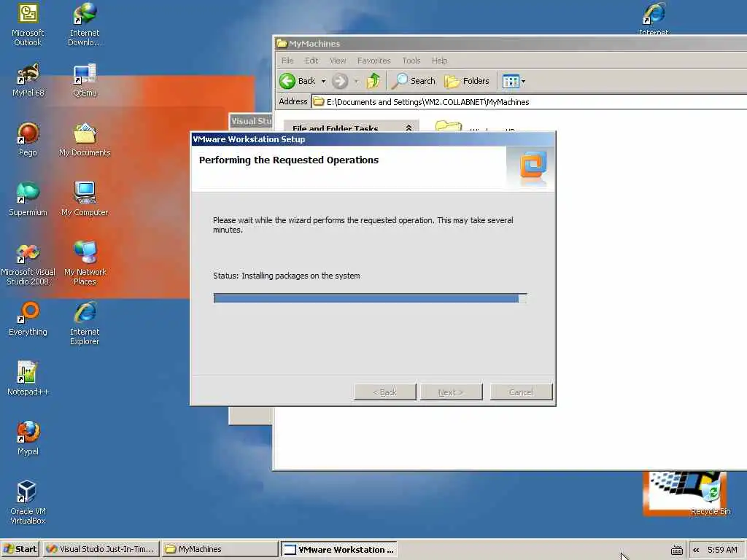Image resolution: width=747 pixels, height=560 pixels.
Task: Click Search in the MyMachines toolbar
Action: point(413,81)
